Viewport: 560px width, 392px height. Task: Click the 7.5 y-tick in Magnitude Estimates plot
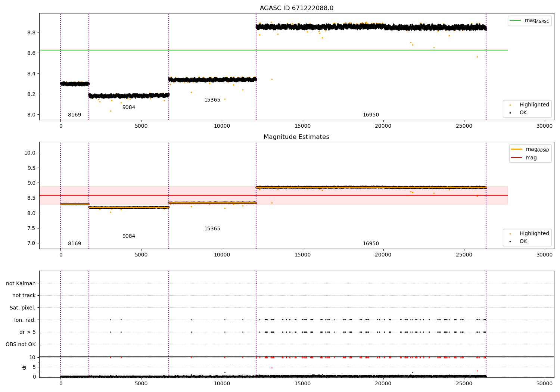pos(32,228)
